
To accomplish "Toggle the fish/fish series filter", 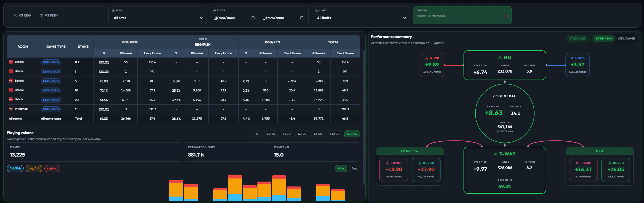I will coord(15,168).
